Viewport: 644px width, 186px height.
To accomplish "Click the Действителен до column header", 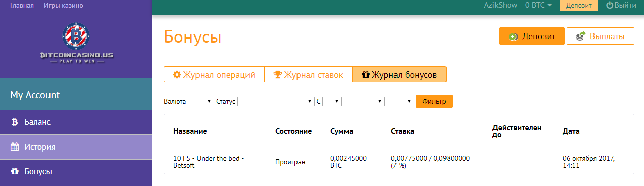I will pos(517,131).
